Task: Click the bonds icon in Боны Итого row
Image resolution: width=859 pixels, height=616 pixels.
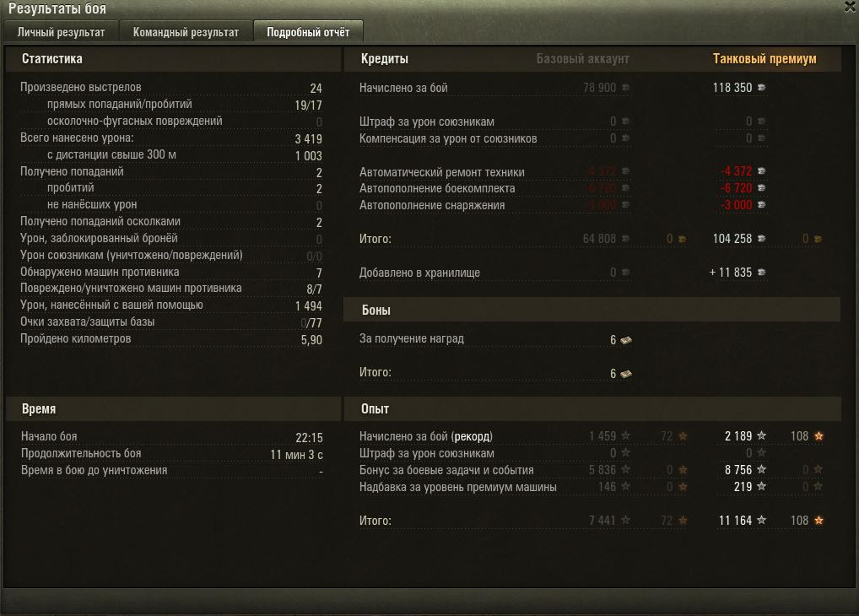Action: (625, 374)
